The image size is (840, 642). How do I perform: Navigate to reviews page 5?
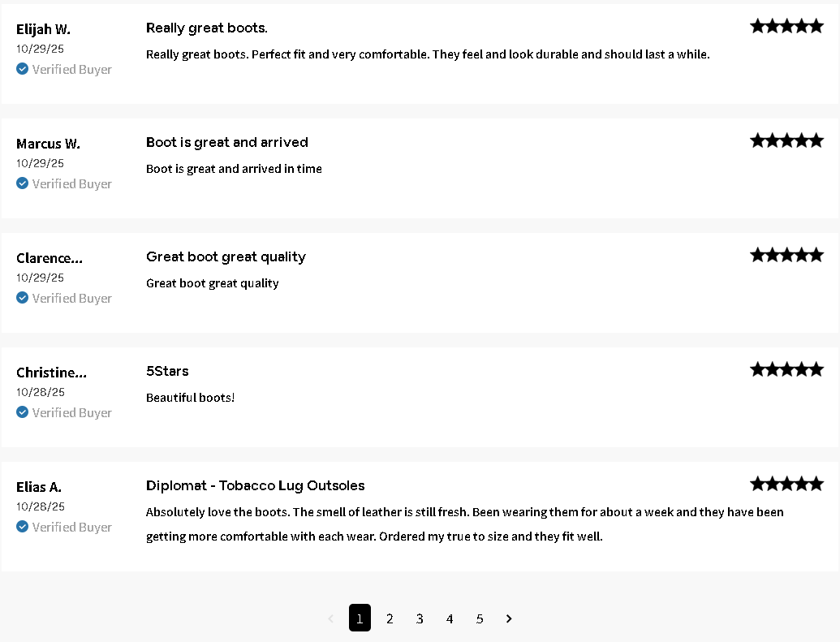(x=480, y=618)
